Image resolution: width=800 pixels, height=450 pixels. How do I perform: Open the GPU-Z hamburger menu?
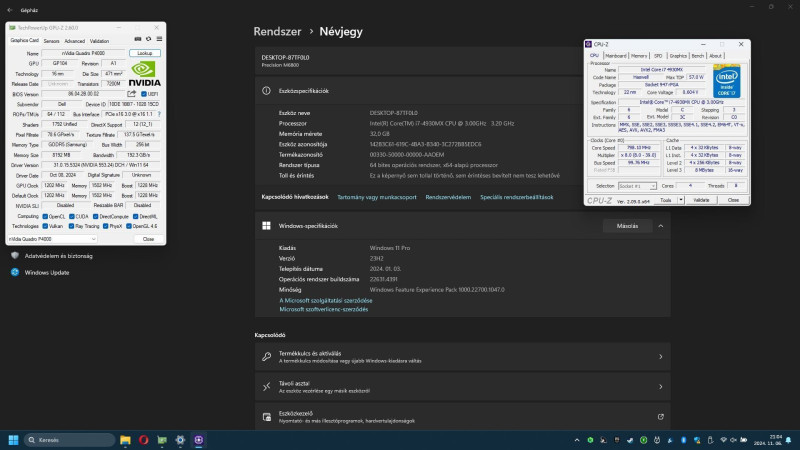coord(159,39)
